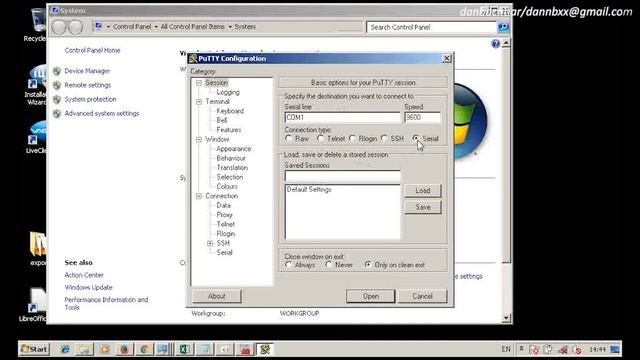Viewport: 640px width, 360px height.
Task: Select Translation in category tree
Action: pos(232,168)
